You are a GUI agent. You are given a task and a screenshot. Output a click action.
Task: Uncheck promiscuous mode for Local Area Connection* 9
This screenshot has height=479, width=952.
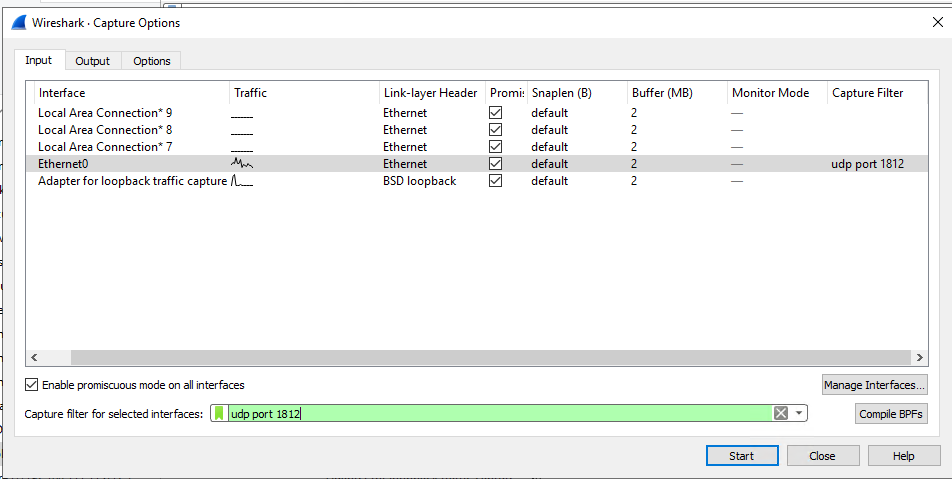[x=496, y=113]
